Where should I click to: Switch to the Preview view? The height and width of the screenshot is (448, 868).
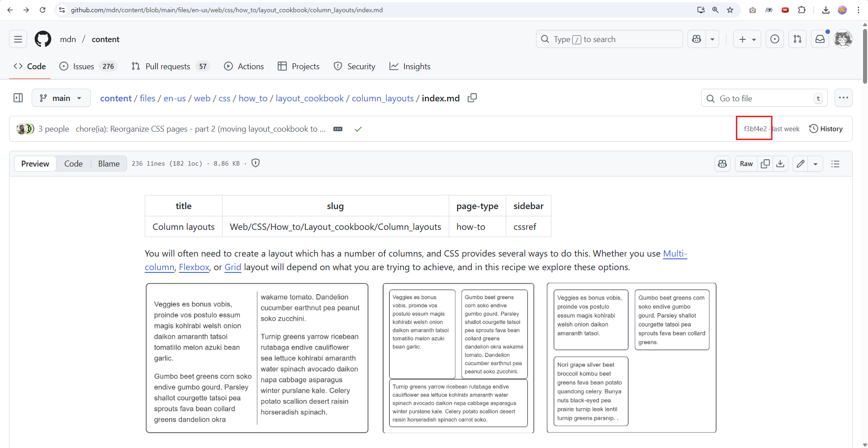(35, 164)
